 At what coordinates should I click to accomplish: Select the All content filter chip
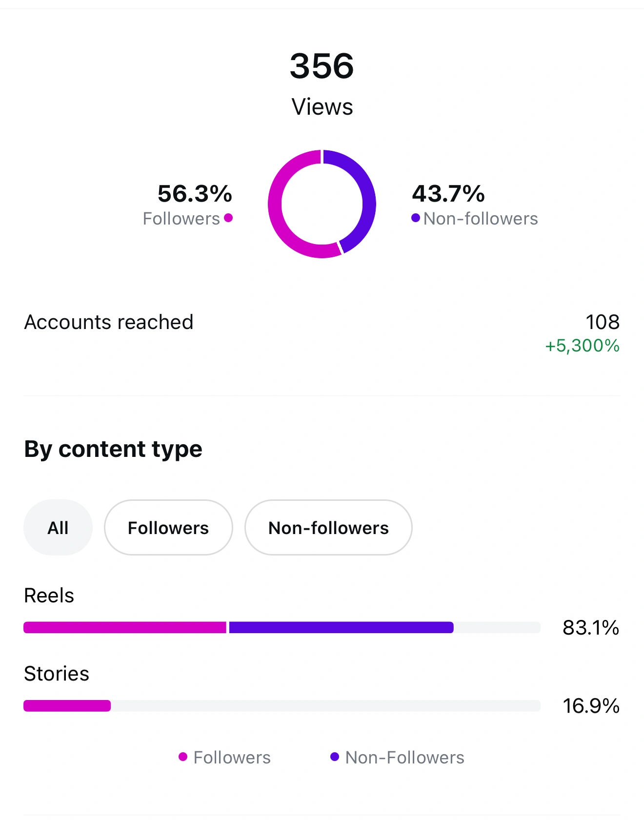[58, 528]
